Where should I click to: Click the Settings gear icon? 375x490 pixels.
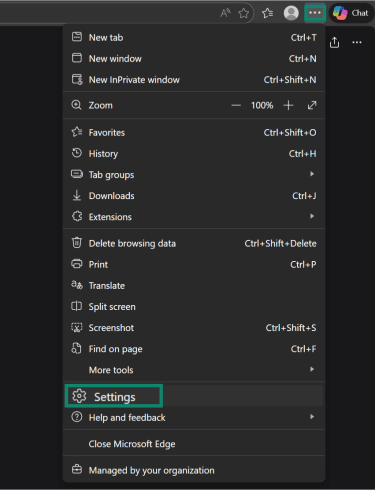pyautogui.click(x=79, y=396)
